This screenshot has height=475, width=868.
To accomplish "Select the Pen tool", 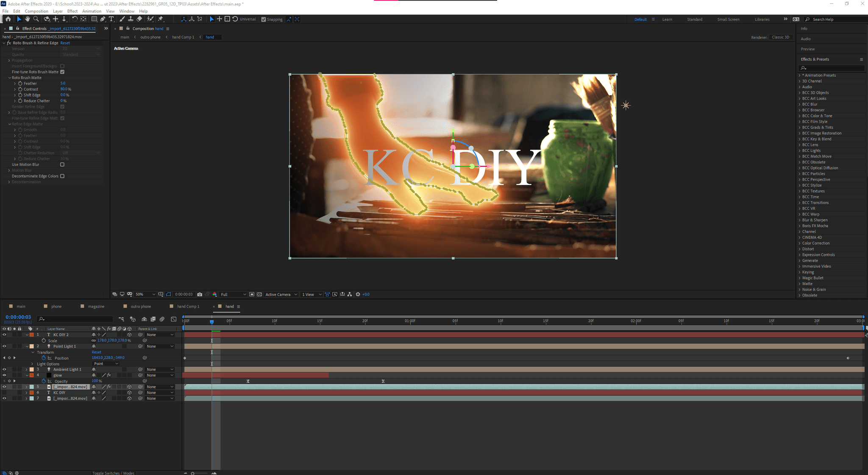I will [x=103, y=19].
